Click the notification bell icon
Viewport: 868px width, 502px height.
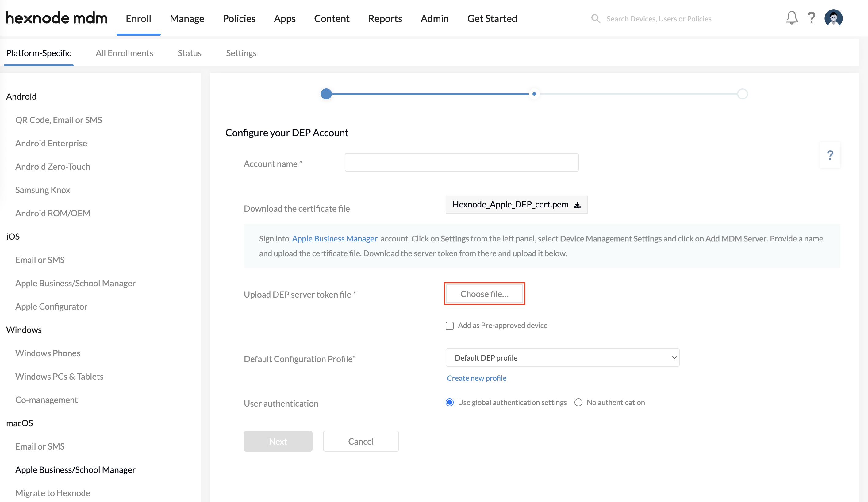click(792, 18)
